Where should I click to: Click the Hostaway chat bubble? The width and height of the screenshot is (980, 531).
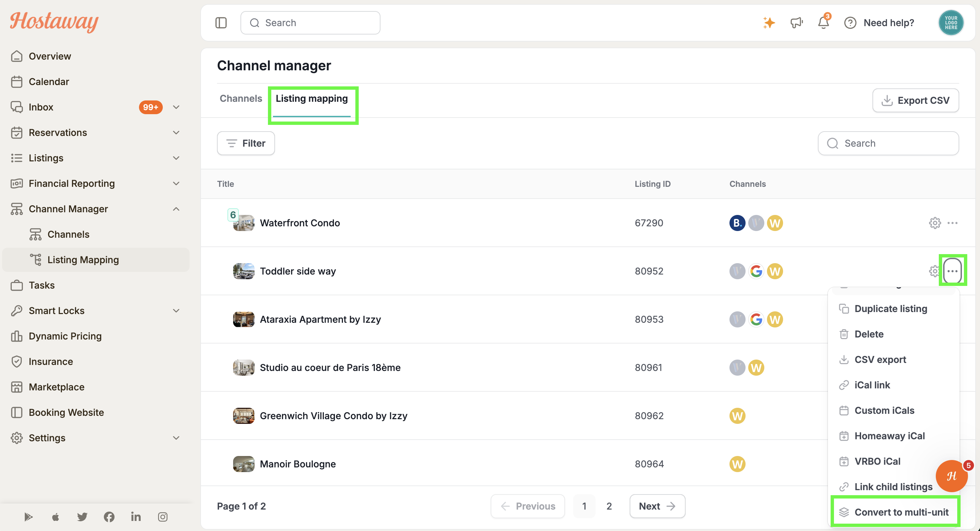[952, 476]
